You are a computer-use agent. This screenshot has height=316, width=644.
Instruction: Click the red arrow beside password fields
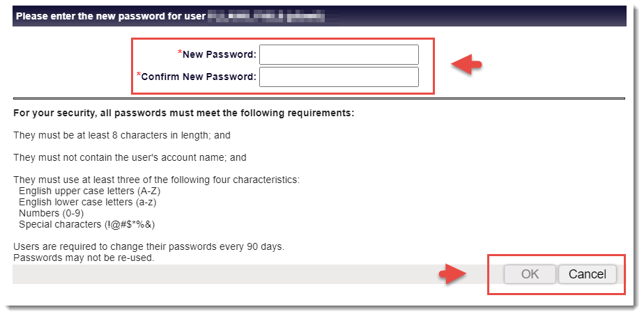[467, 65]
